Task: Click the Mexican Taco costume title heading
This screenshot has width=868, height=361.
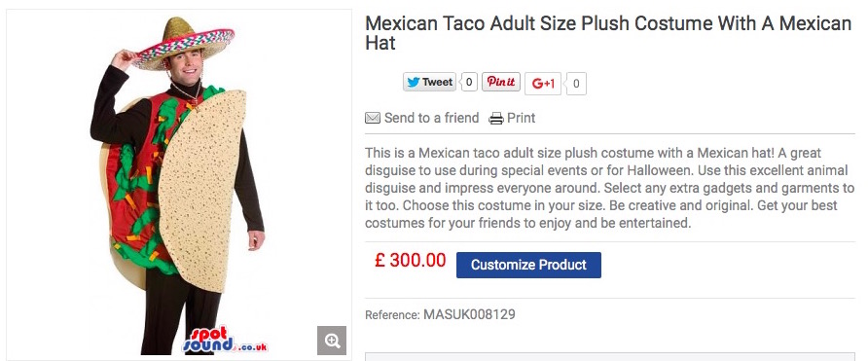Action: coord(608,33)
